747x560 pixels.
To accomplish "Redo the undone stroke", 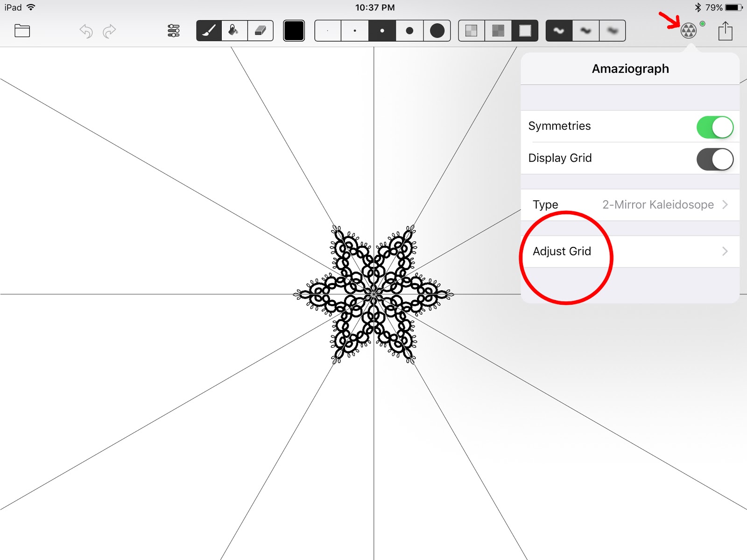I will [109, 31].
